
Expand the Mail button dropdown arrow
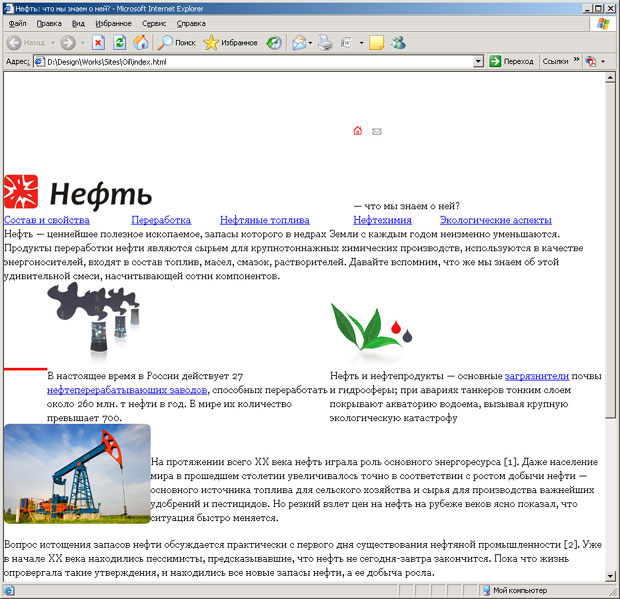tap(310, 43)
